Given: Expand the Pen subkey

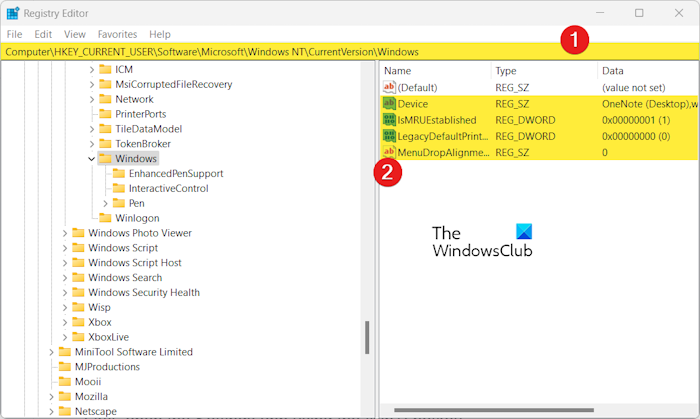Looking at the screenshot, I should pos(106,203).
